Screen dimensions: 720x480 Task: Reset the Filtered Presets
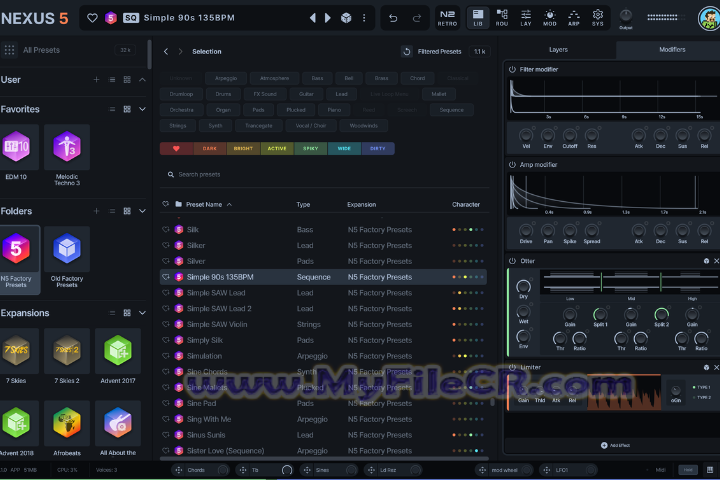[406, 51]
